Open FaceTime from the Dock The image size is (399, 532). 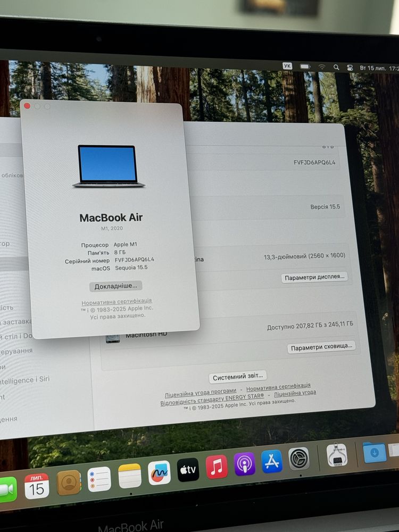7,489
